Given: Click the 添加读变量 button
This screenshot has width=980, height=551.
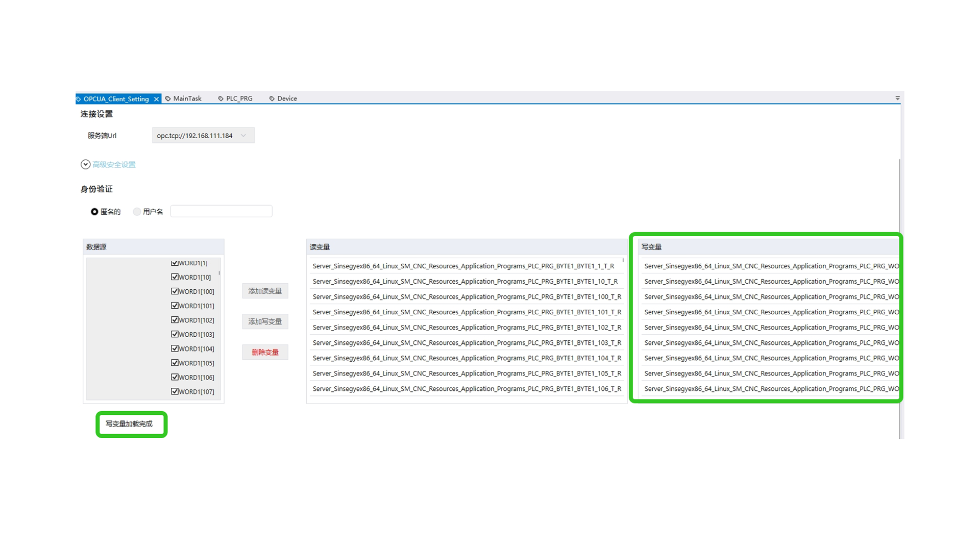Looking at the screenshot, I should pos(265,291).
